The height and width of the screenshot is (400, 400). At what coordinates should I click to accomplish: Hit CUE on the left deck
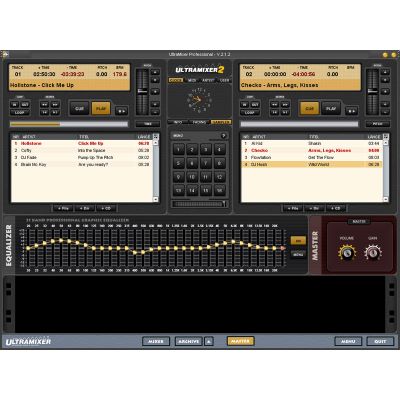pyautogui.click(x=79, y=109)
